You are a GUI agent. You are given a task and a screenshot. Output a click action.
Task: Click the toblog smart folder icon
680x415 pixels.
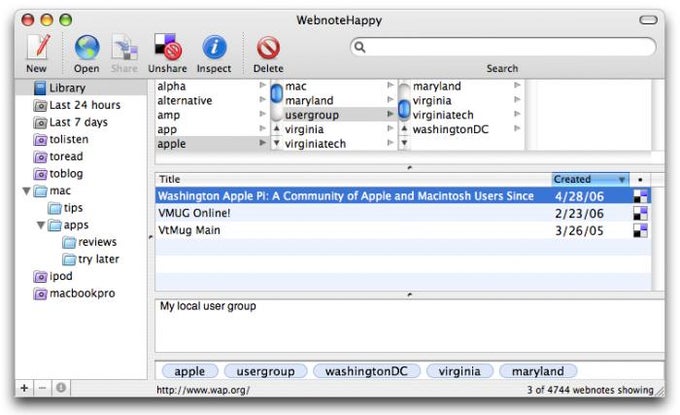pos(40,174)
